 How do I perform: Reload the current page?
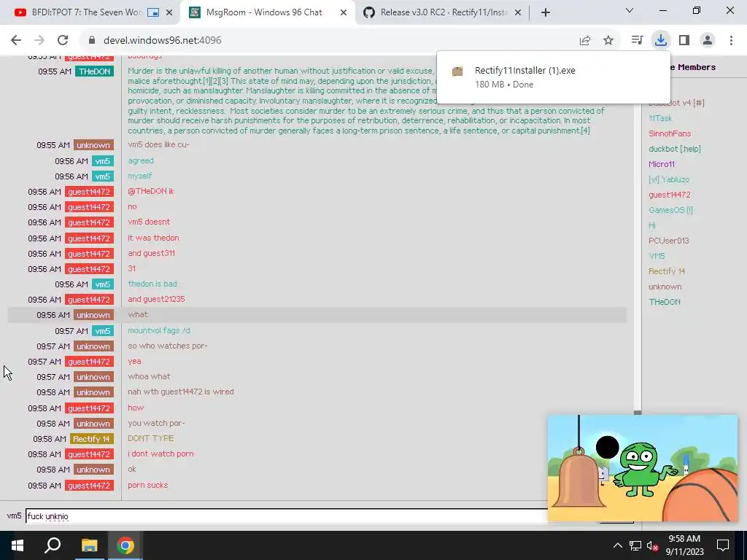click(x=63, y=41)
